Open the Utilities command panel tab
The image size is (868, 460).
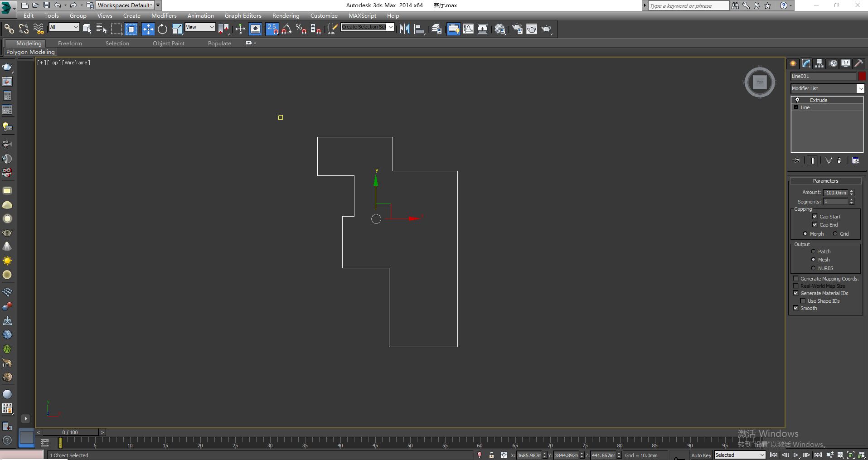(858, 63)
